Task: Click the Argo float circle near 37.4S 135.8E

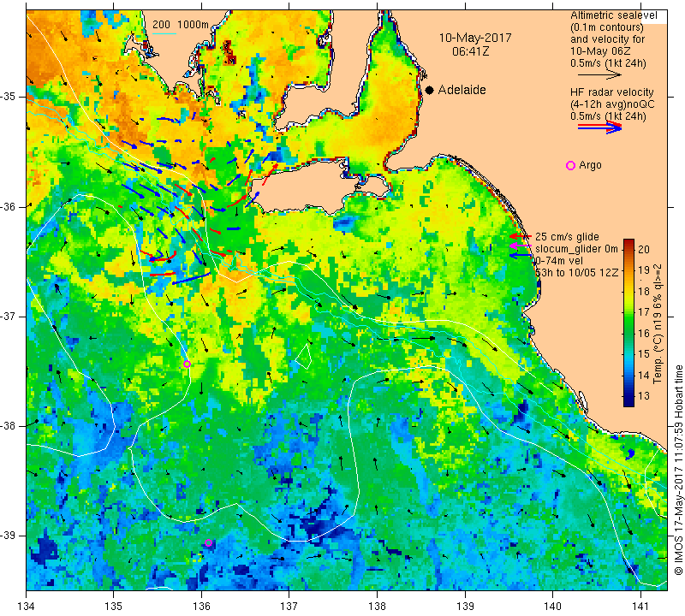Action: pos(187,364)
